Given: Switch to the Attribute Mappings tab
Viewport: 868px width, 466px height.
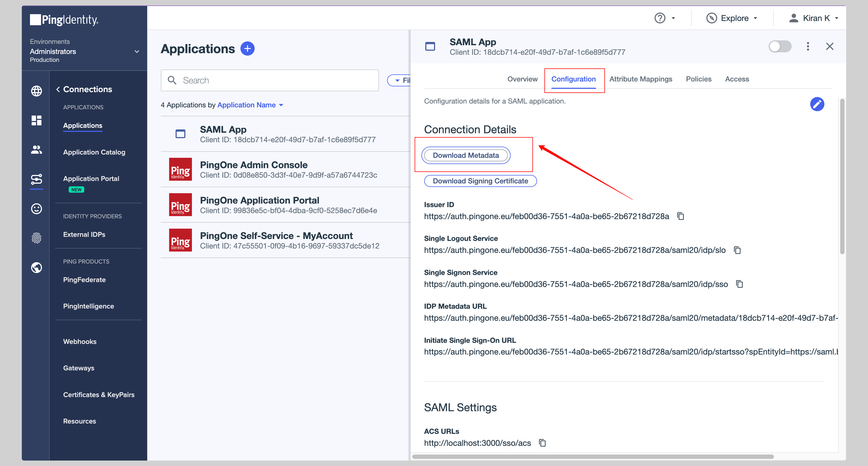Looking at the screenshot, I should coord(641,79).
